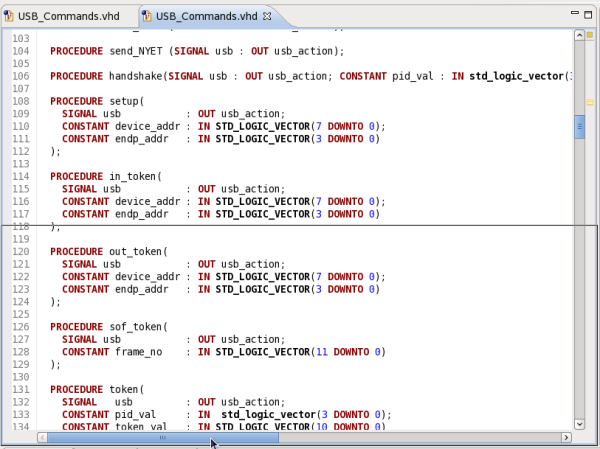Viewport: 600px width, 449px height.
Task: Select the active USB_Commands.vhd tab
Action: coord(206,16)
